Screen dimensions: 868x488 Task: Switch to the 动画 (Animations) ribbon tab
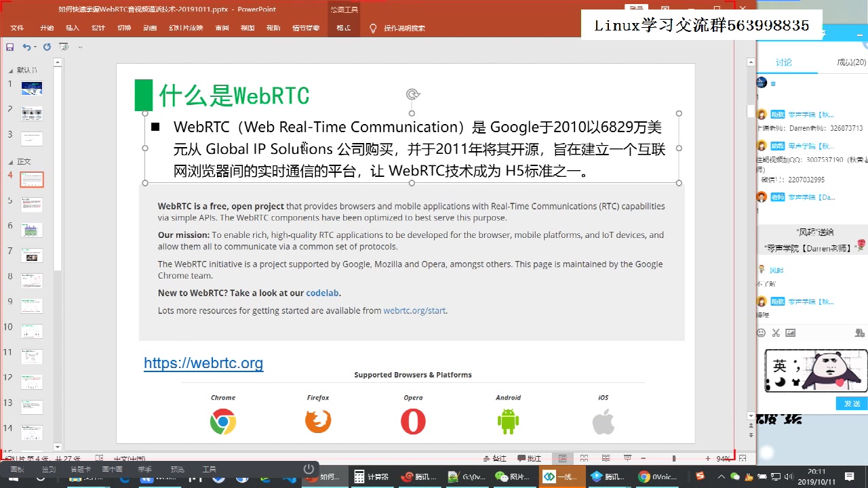tap(150, 28)
